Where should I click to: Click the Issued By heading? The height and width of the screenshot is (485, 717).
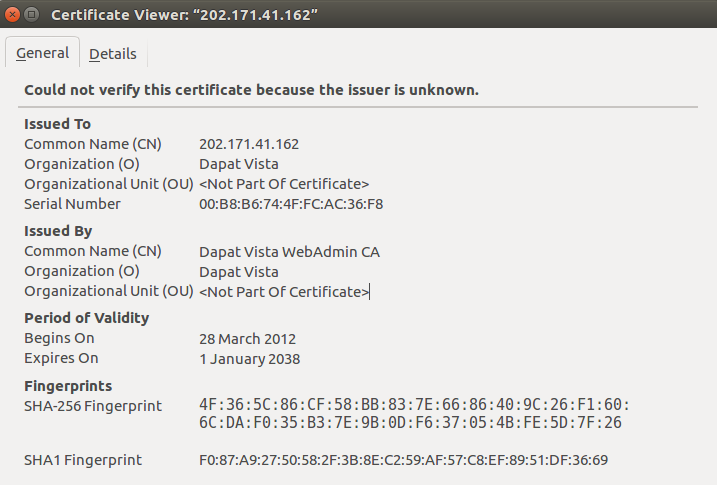pos(58,231)
